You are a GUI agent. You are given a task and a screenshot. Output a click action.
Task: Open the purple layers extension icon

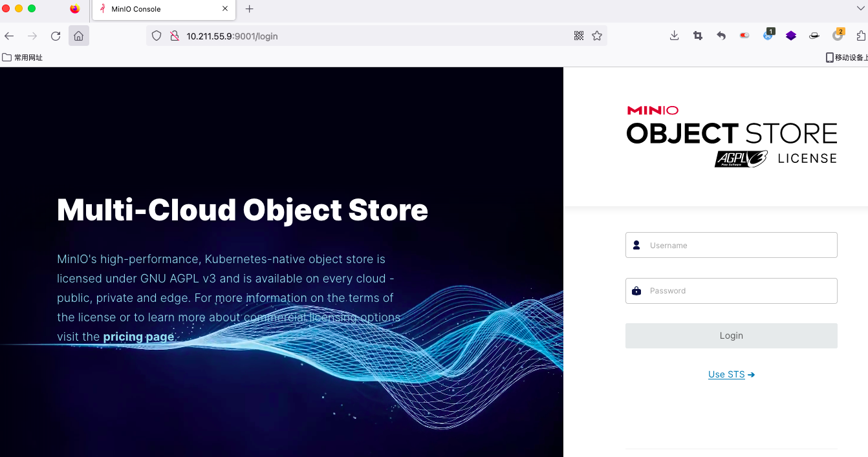pos(790,36)
